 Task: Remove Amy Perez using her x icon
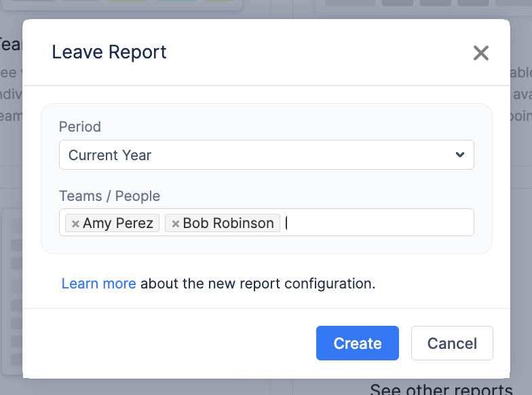(75, 223)
